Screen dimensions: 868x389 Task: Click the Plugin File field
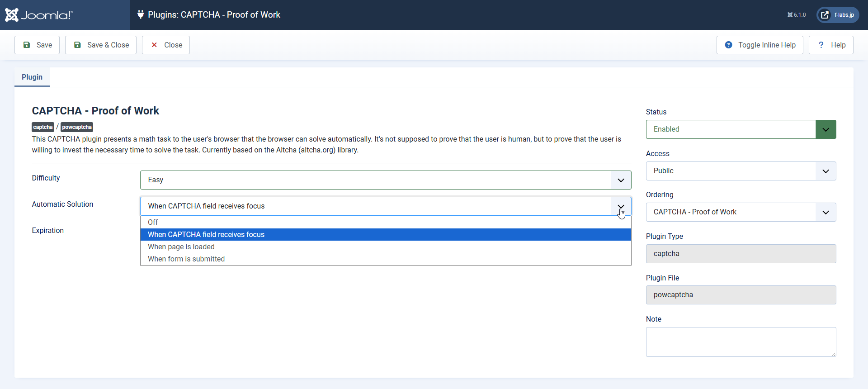[x=741, y=295]
